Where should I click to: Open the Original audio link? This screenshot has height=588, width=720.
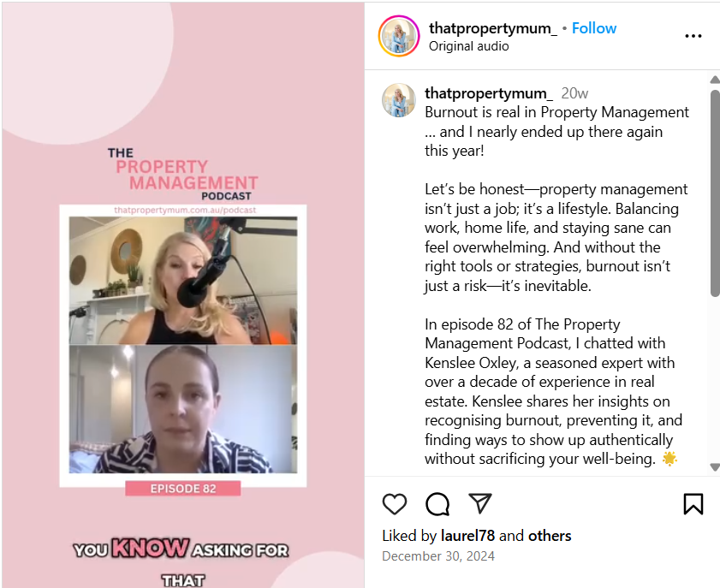pos(469,46)
